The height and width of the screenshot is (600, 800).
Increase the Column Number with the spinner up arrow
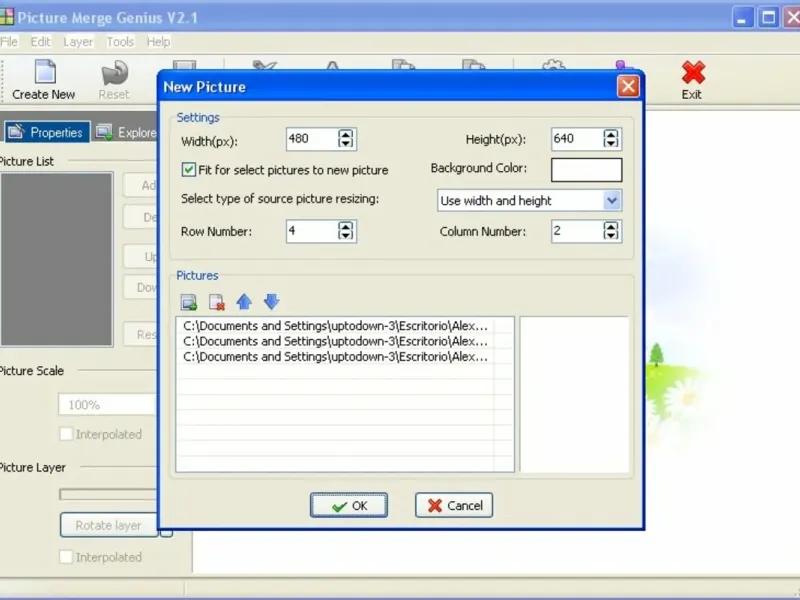point(611,226)
